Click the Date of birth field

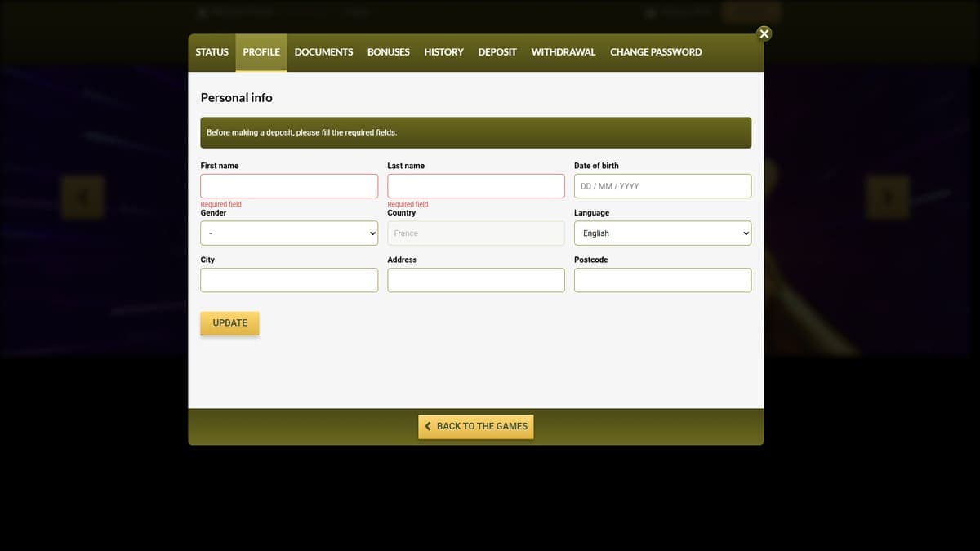[x=662, y=186]
